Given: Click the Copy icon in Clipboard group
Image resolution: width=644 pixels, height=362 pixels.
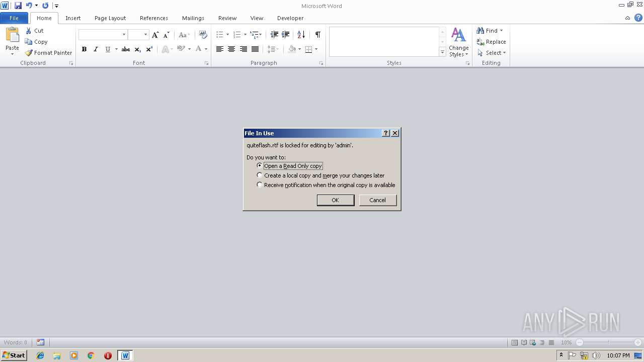Looking at the screenshot, I should pyautogui.click(x=29, y=42).
